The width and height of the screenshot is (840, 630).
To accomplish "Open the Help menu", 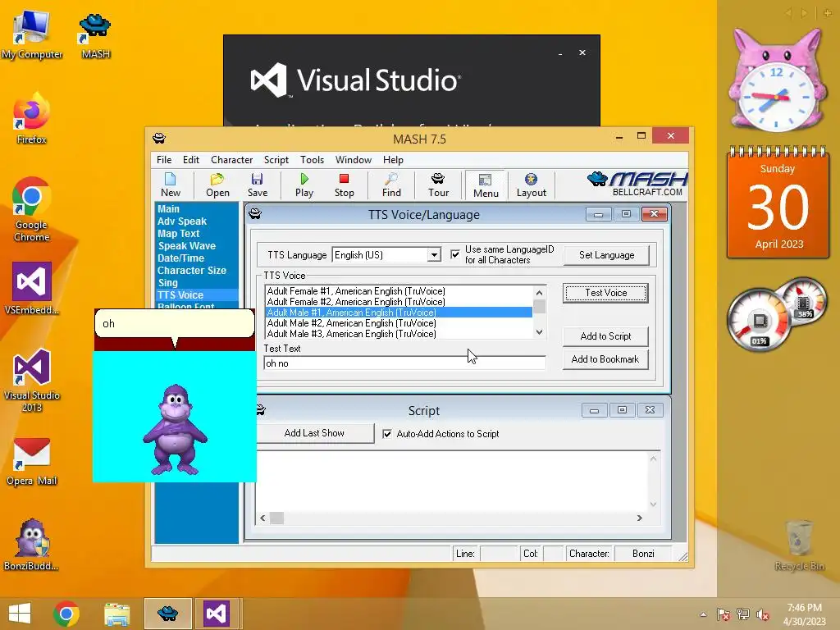I will click(x=393, y=160).
